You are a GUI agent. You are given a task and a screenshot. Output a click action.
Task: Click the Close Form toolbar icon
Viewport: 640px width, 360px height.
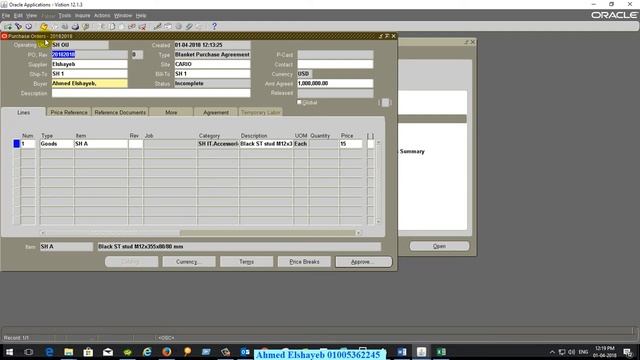point(86,27)
